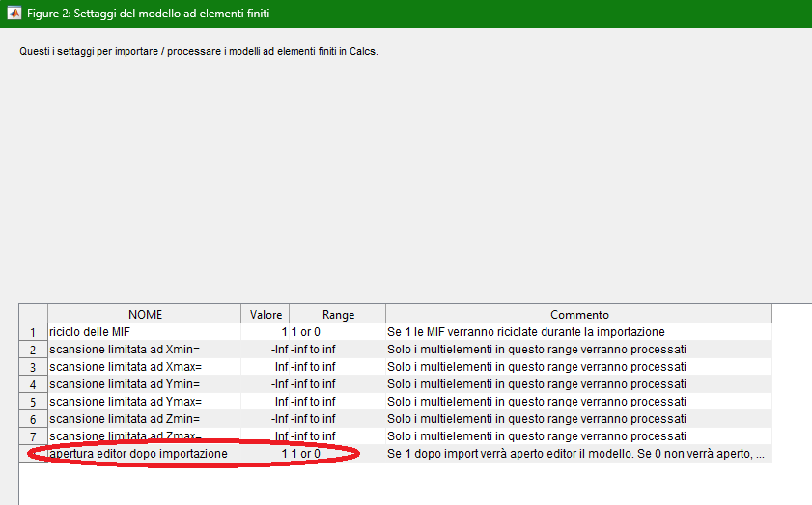Select the Valore column header
This screenshot has width=812, height=505.
pos(266,315)
